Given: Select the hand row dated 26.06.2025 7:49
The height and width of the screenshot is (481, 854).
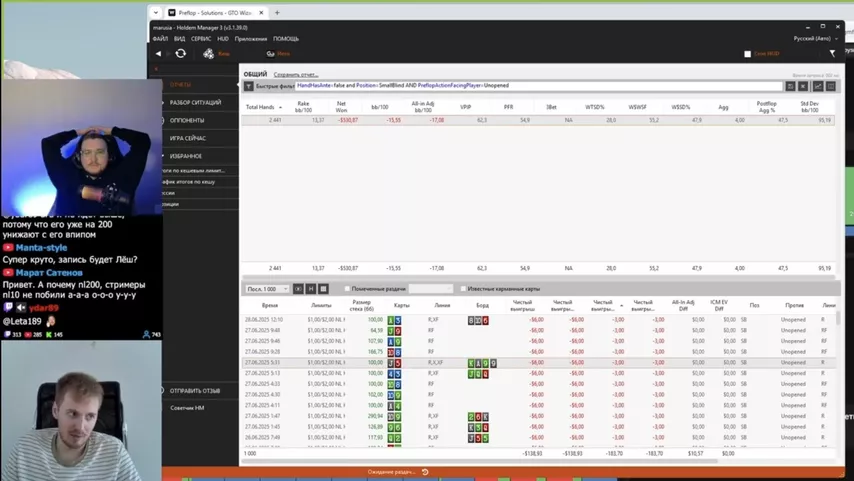Looking at the screenshot, I should [539, 437].
